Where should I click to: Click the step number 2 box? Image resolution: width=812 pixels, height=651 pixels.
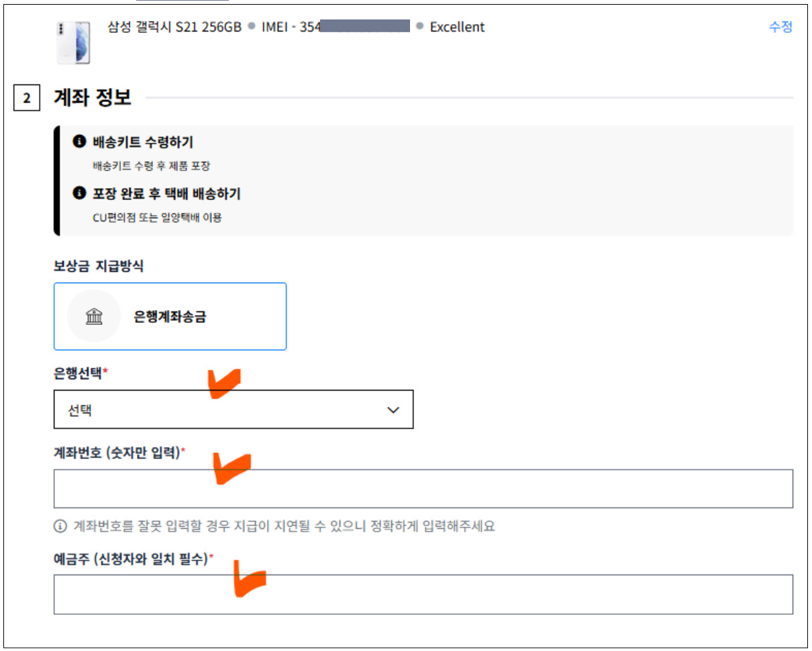click(26, 97)
